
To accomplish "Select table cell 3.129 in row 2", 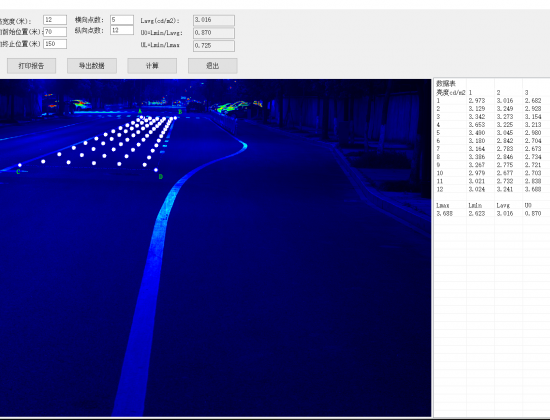I will 477,108.
